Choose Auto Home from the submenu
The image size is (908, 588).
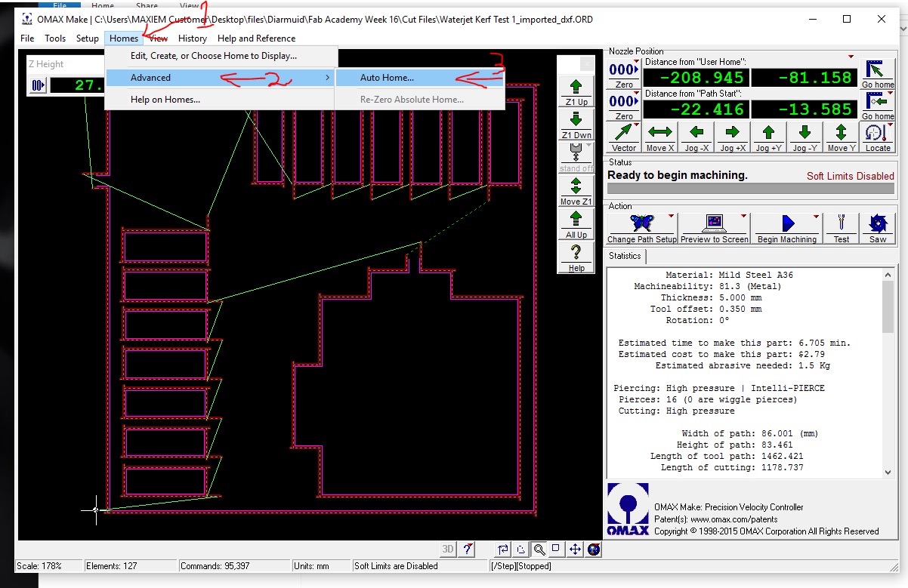(x=419, y=78)
